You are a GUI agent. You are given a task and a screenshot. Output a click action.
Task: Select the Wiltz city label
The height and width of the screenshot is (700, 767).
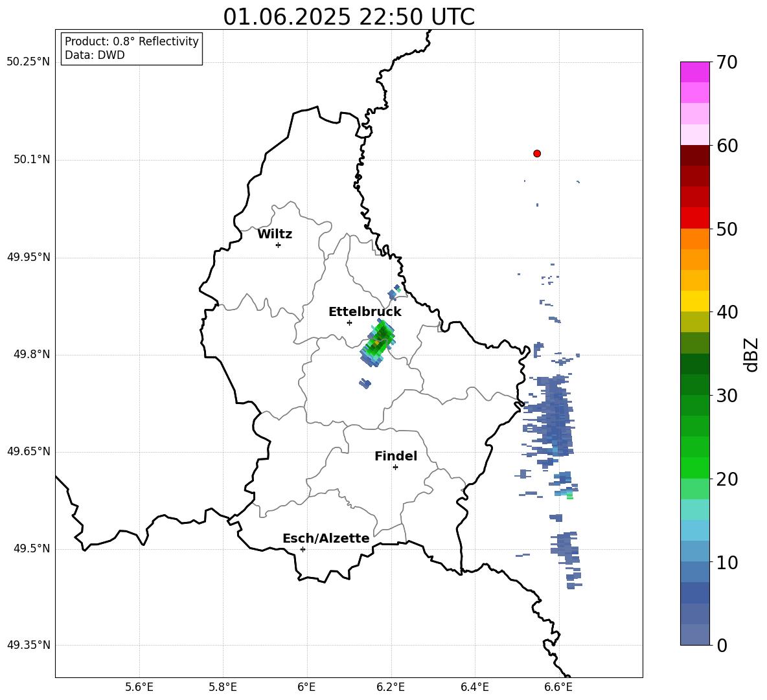coord(275,234)
